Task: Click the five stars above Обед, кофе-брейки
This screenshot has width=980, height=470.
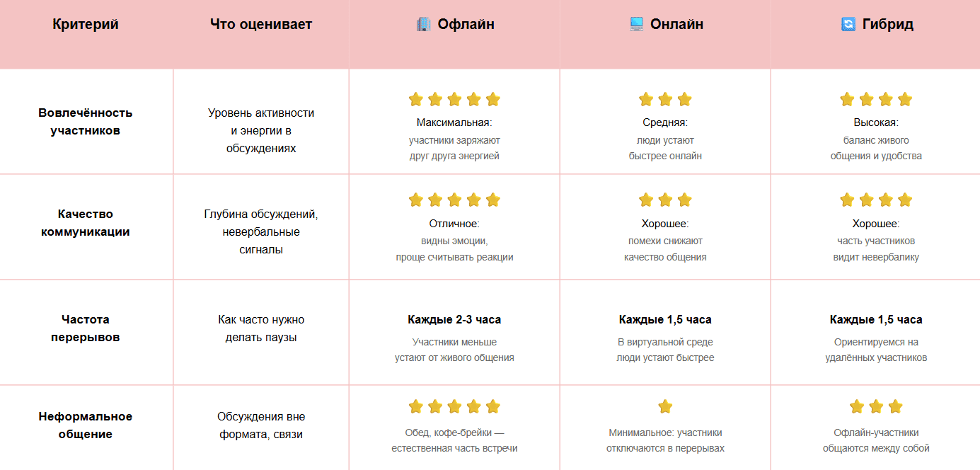Action: [454, 406]
